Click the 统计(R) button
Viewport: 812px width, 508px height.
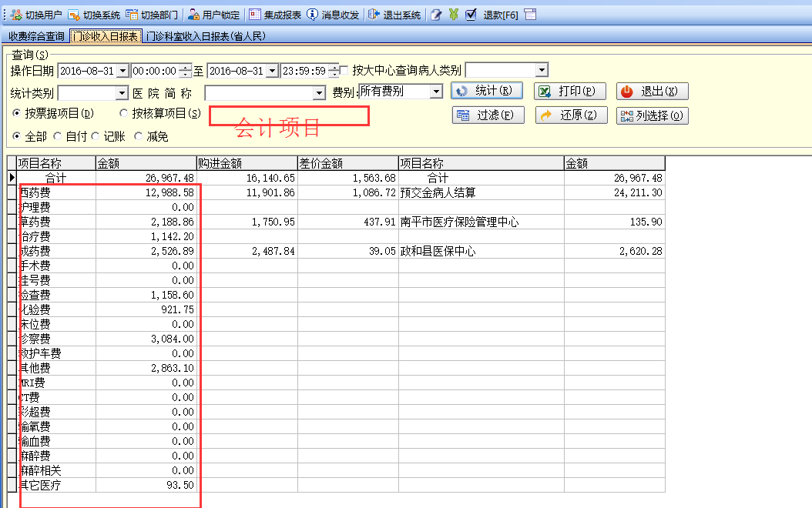point(487,91)
